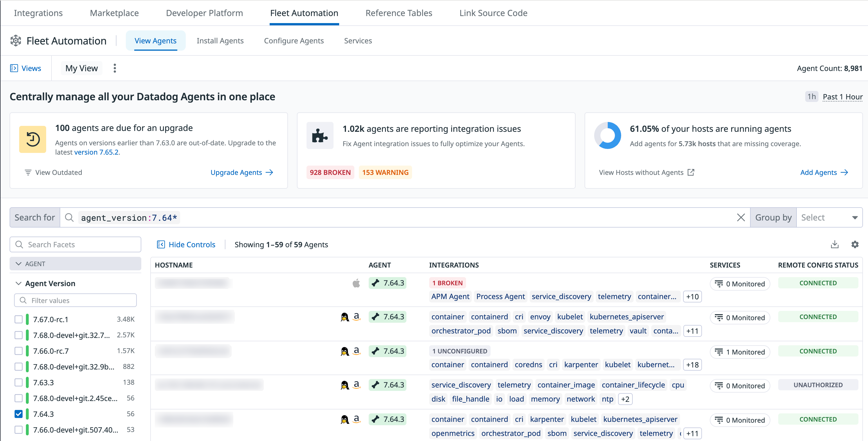Expand +2 more integrations
868x441 pixels.
(x=625, y=399)
